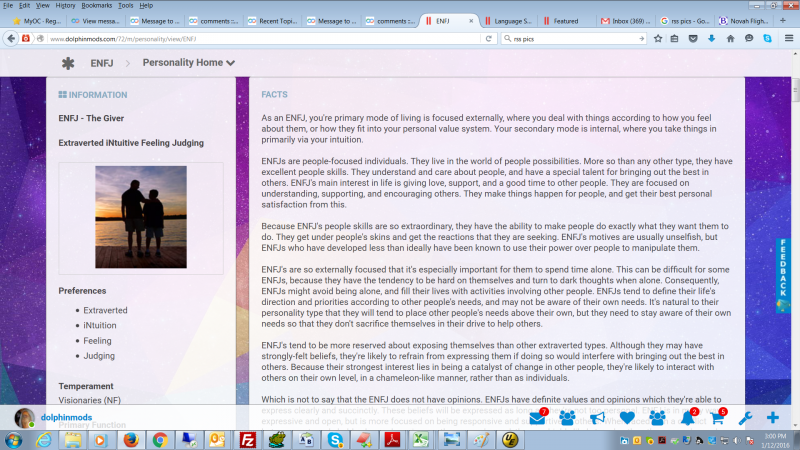This screenshot has height=450, width=800.
Task: Click the dolphinmods profile avatar
Action: click(x=24, y=418)
